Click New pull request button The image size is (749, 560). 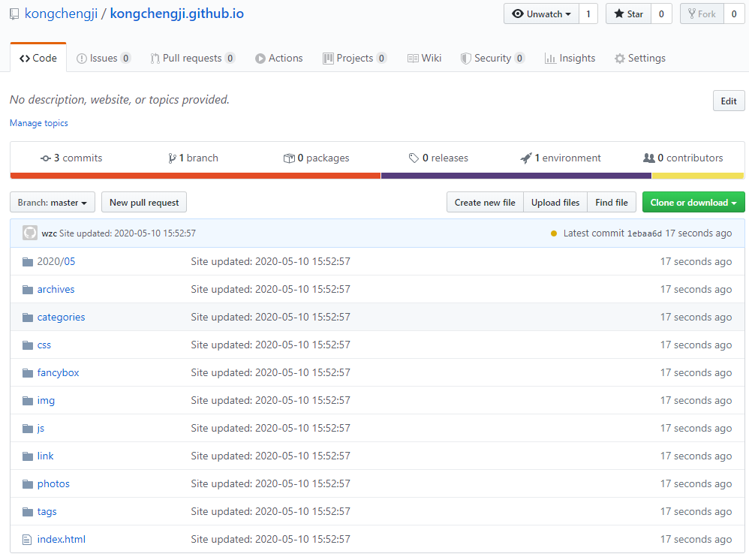pos(144,202)
